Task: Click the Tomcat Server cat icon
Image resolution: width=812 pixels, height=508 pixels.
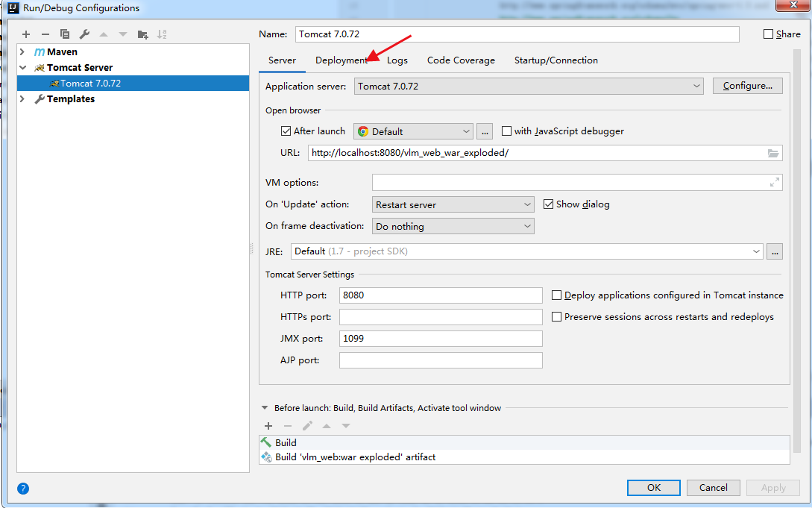Action: (40, 67)
